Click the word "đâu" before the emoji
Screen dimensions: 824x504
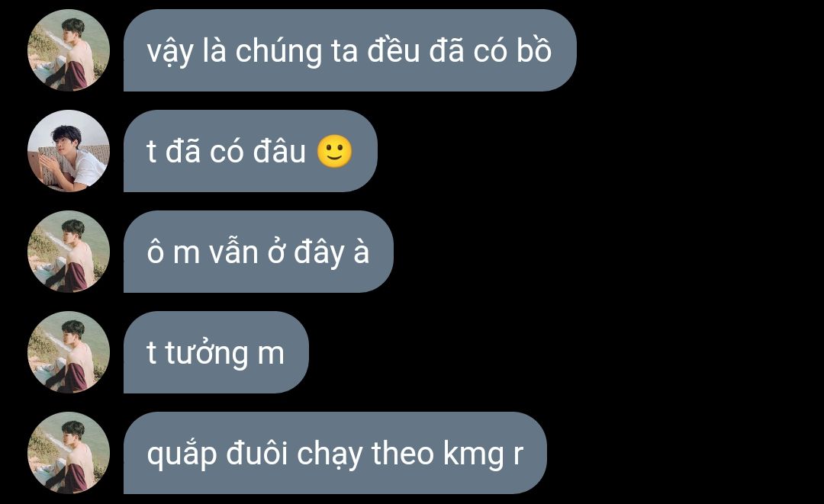(x=279, y=151)
